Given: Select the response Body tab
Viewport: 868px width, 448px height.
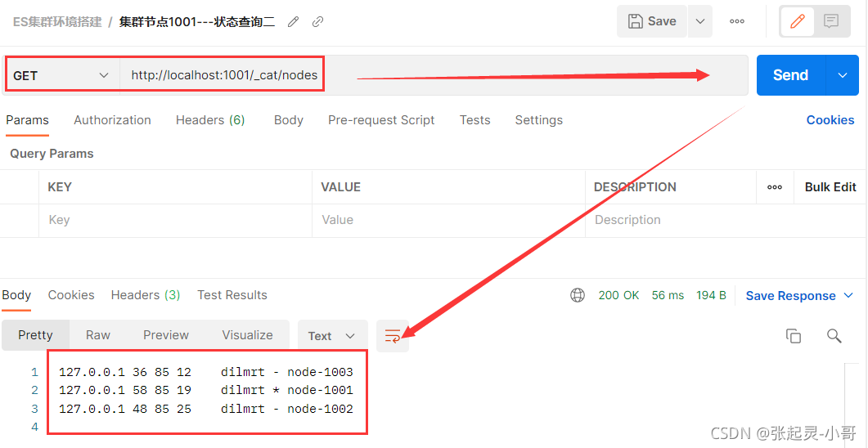Looking at the screenshot, I should click(x=16, y=295).
